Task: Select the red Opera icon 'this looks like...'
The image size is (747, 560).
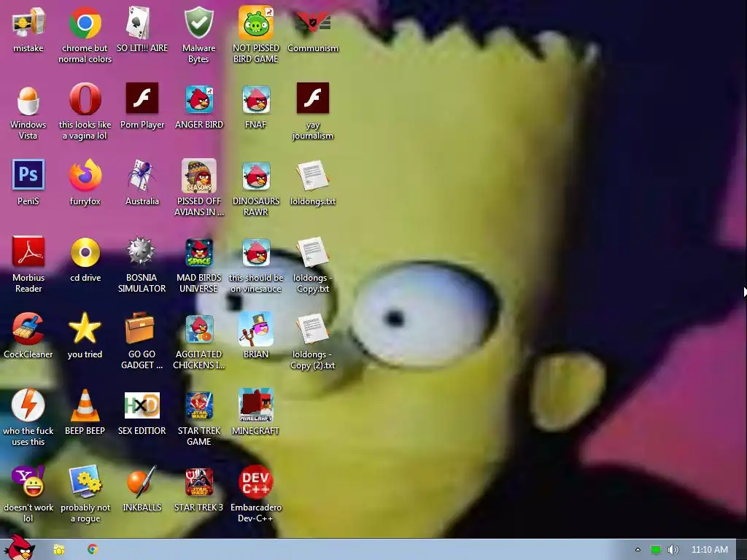Action: [85, 99]
